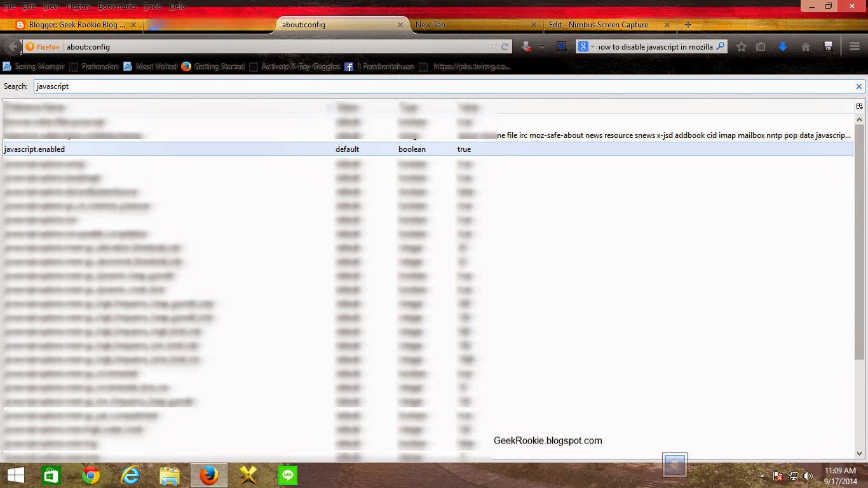Open the Nimbus Screen Capture toolbar icon
868x488 pixels.
point(562,46)
